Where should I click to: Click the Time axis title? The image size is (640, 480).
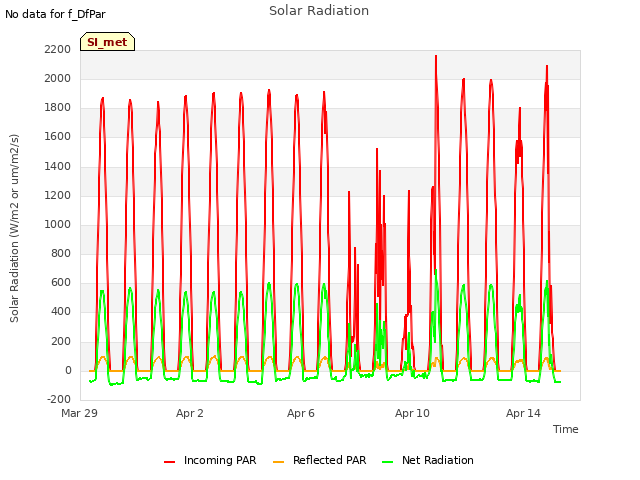(x=566, y=429)
